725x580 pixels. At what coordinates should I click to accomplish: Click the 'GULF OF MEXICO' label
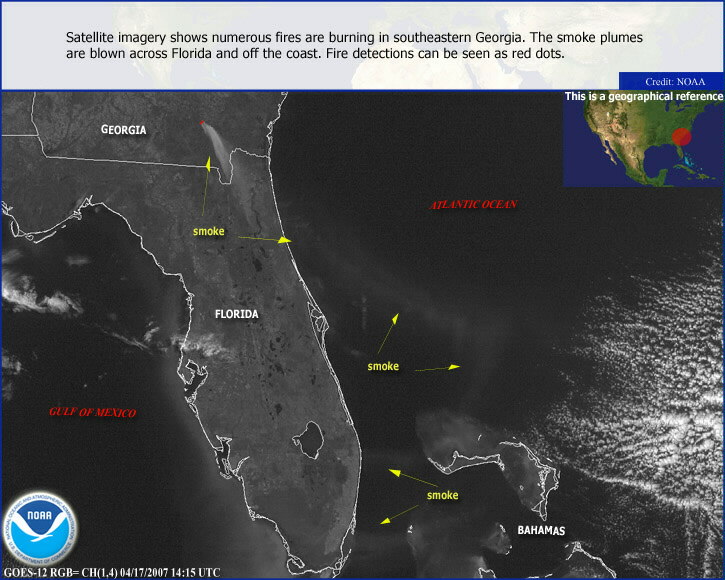coord(92,412)
